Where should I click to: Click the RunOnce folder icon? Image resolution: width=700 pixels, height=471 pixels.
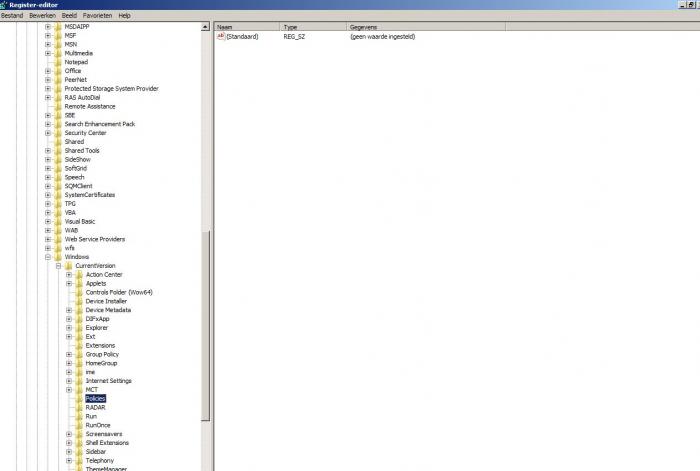tap(79, 425)
